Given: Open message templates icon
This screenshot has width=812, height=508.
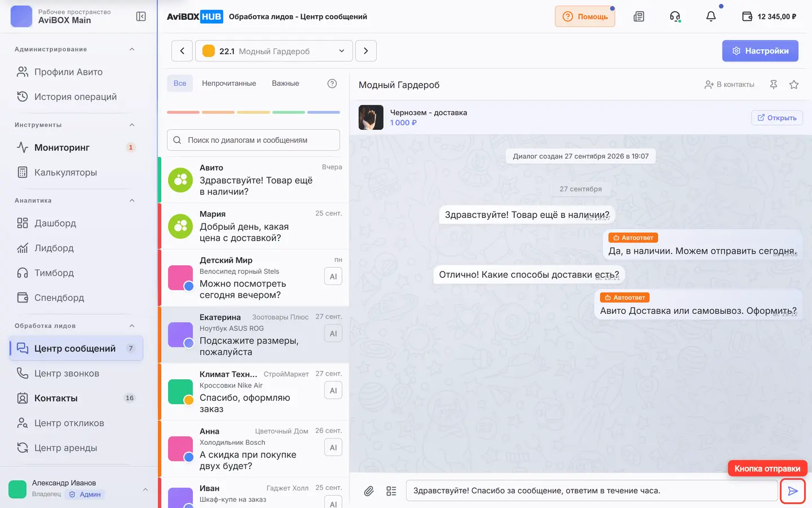Looking at the screenshot, I should tap(391, 491).
